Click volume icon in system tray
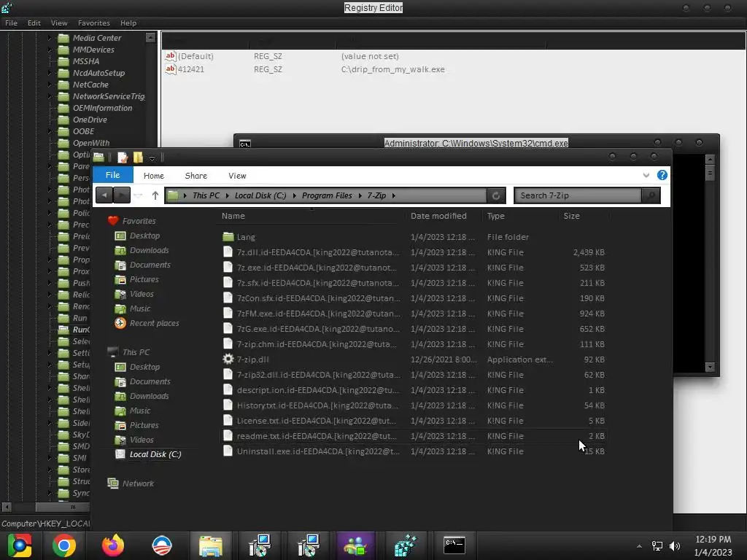 674,545
